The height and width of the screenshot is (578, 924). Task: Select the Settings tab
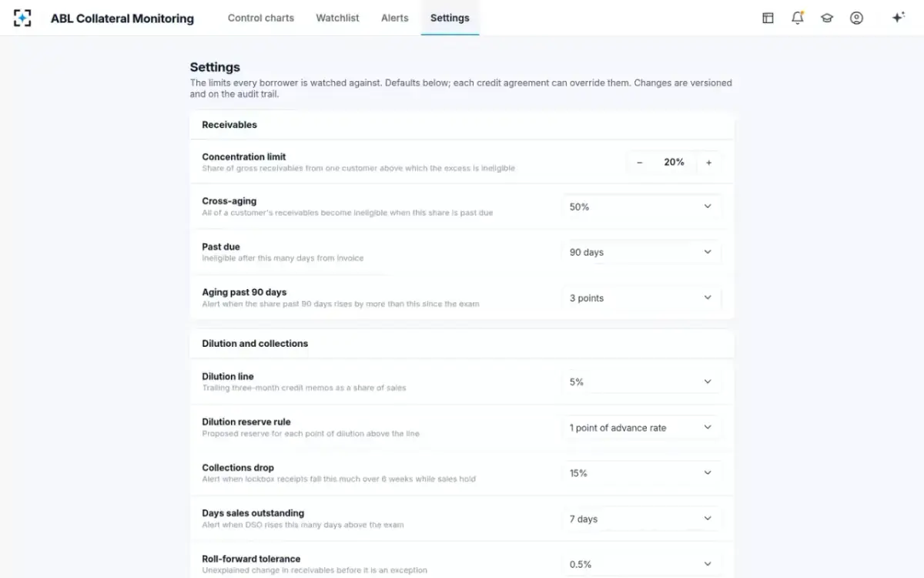click(450, 18)
